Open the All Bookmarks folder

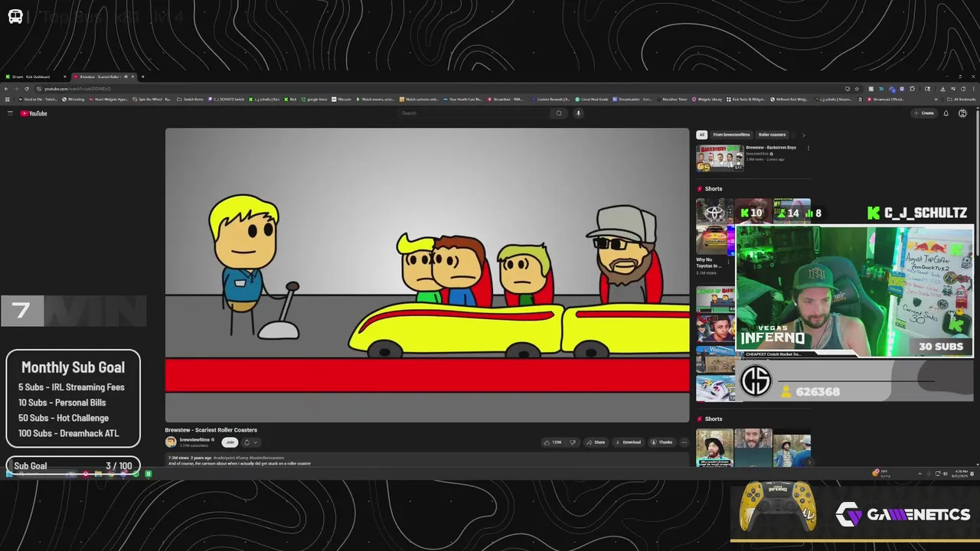point(962,99)
